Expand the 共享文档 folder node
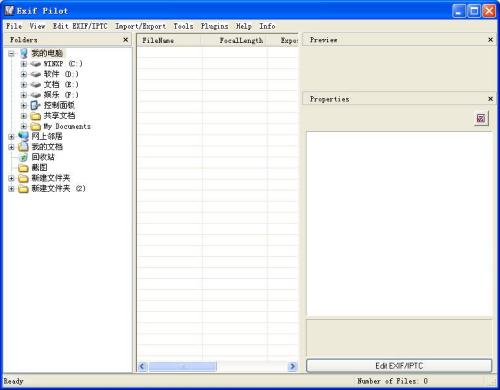 [x=24, y=116]
